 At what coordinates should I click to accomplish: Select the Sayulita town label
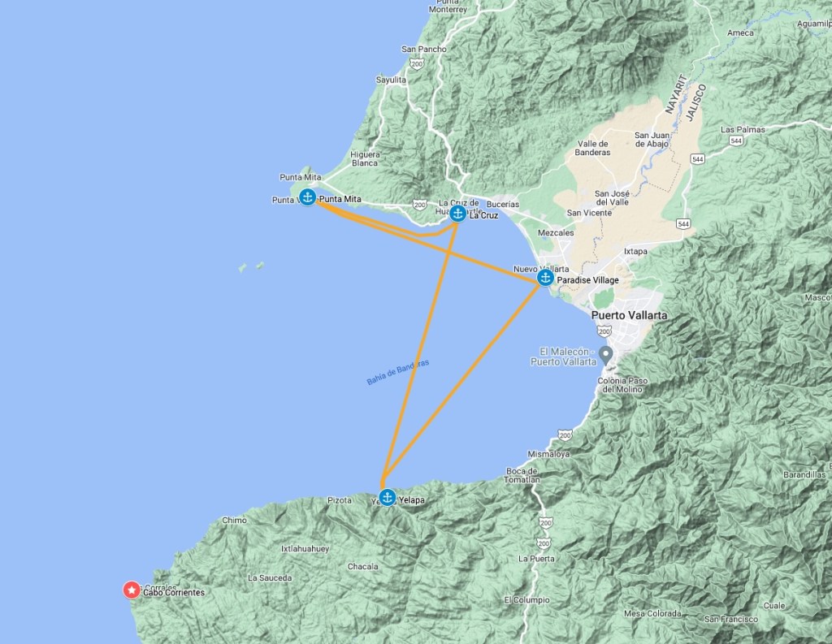391,80
